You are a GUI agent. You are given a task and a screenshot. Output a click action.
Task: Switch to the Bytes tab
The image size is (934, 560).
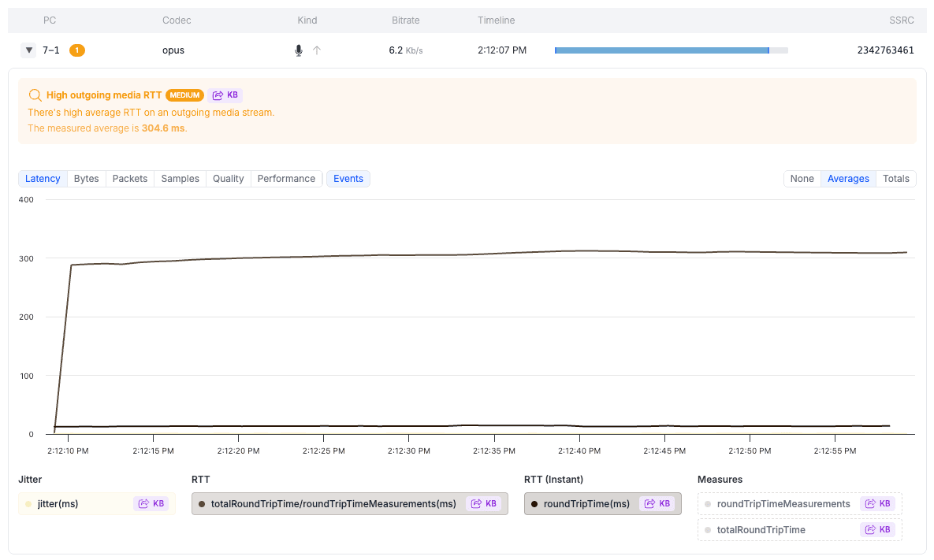pyautogui.click(x=87, y=179)
